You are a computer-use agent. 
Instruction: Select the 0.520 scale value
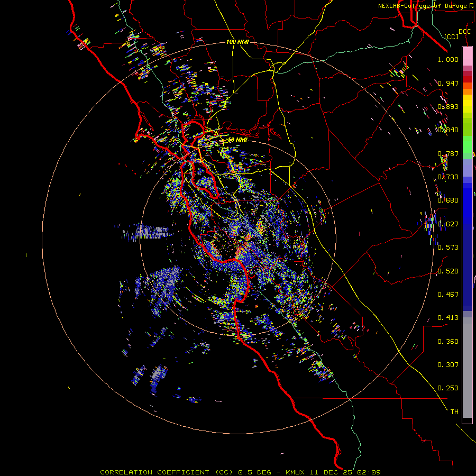pyautogui.click(x=448, y=271)
